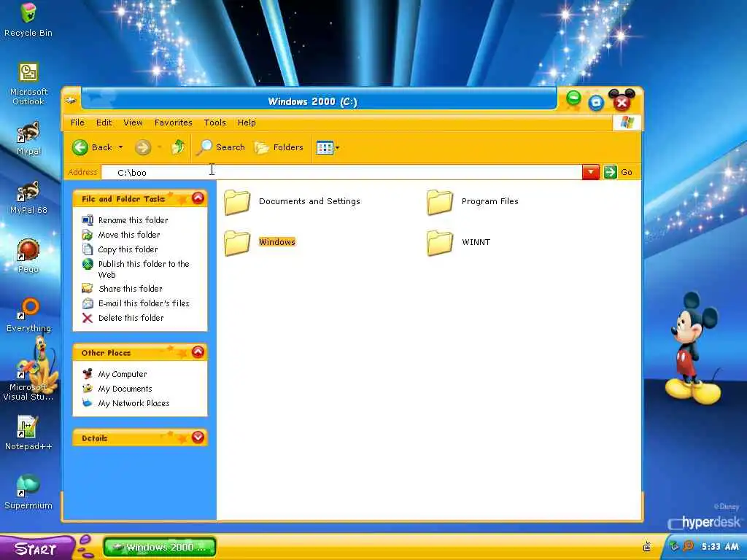Select the Windows folder icon
The width and height of the screenshot is (747, 560).
[x=237, y=243]
